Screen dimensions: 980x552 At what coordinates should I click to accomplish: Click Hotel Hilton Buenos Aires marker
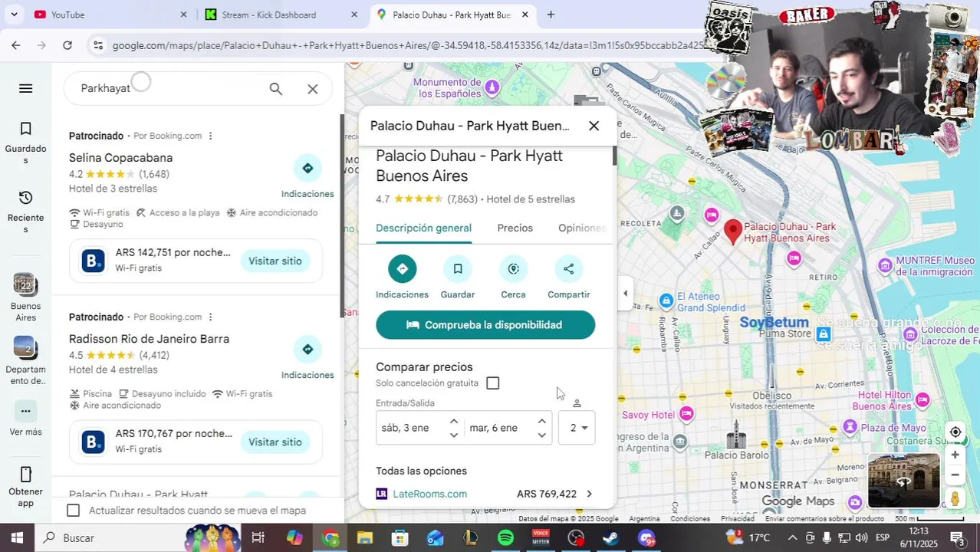tap(922, 399)
